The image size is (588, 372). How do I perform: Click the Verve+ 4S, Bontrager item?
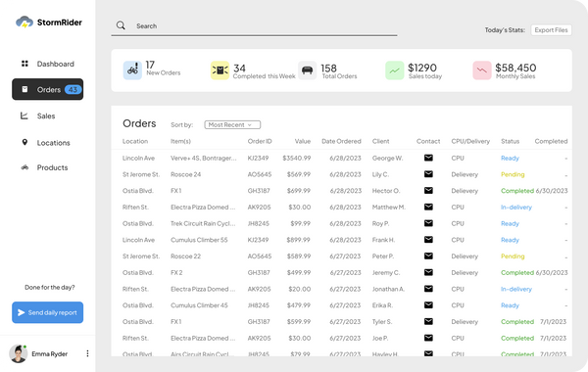point(204,158)
